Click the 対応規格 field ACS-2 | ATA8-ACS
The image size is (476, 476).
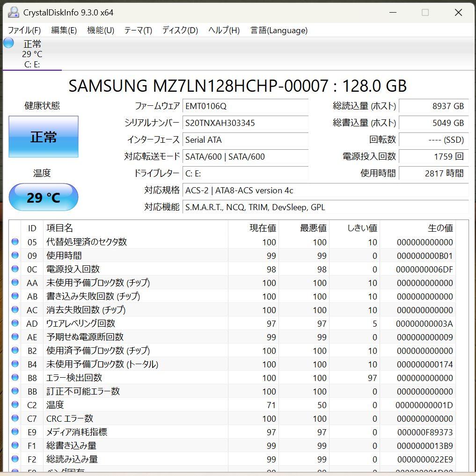click(326, 190)
